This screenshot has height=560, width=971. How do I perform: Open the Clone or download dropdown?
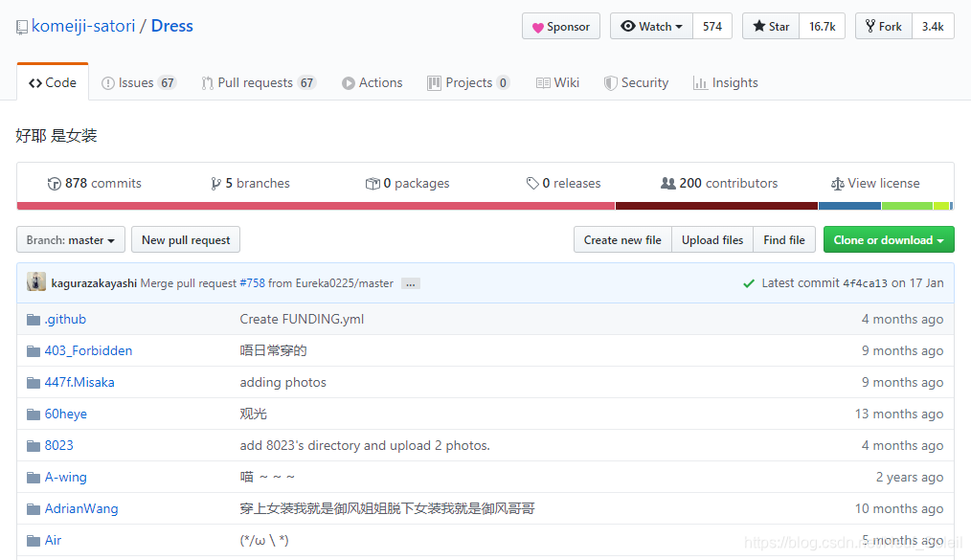(889, 240)
